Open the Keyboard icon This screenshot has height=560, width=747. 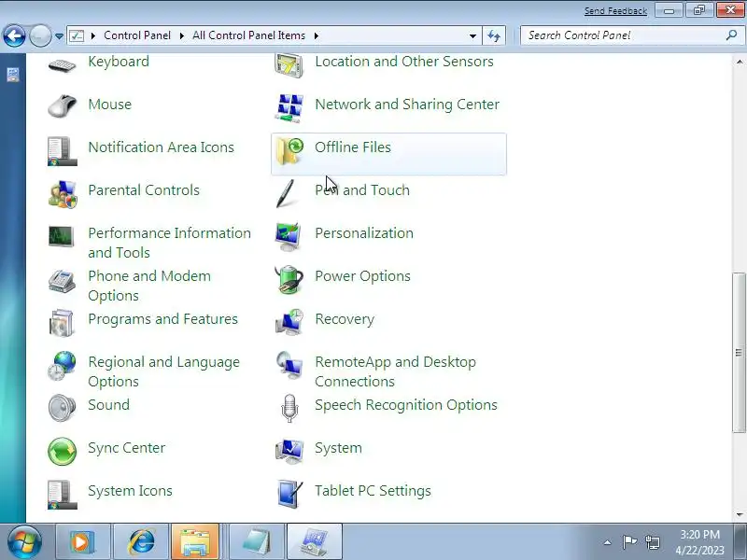(62, 65)
